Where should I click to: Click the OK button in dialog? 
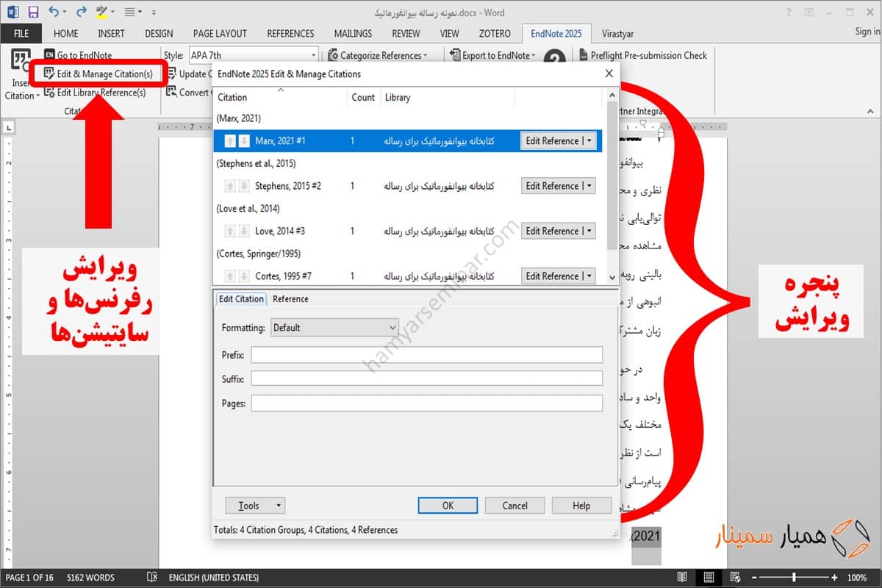[448, 506]
